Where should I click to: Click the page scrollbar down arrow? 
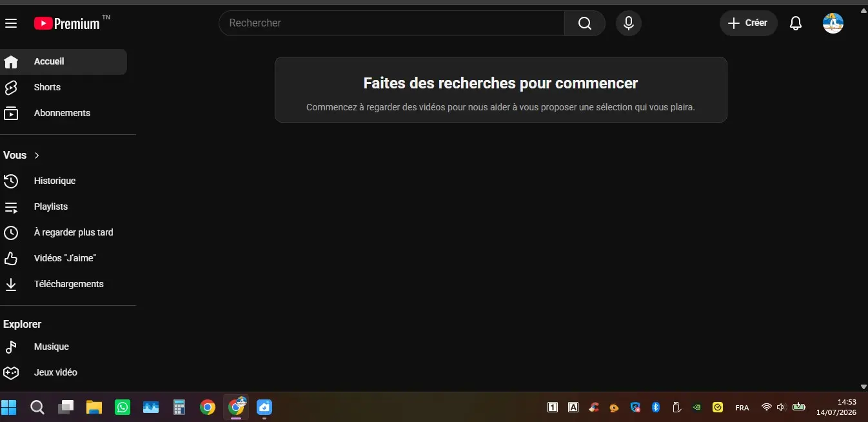[x=863, y=387]
